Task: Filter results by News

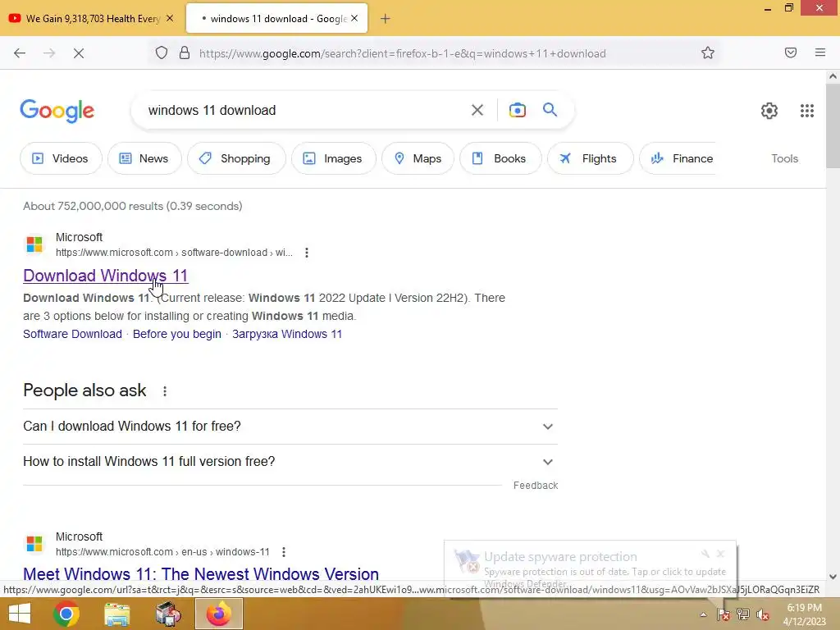Action: 144,158
